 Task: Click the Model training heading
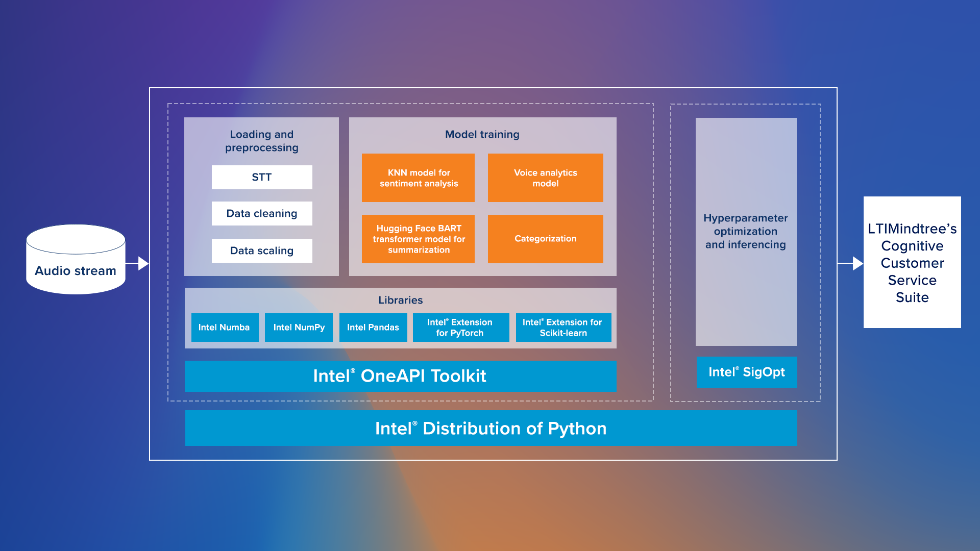[482, 134]
